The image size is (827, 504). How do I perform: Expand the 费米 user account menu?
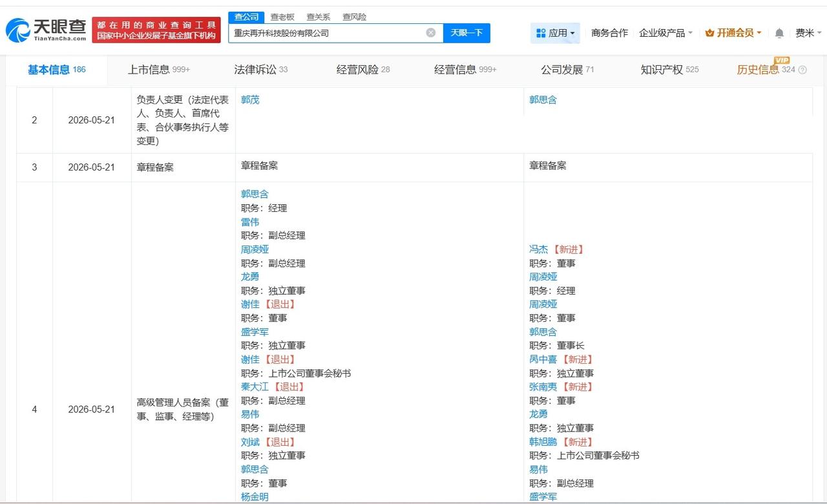tap(808, 33)
